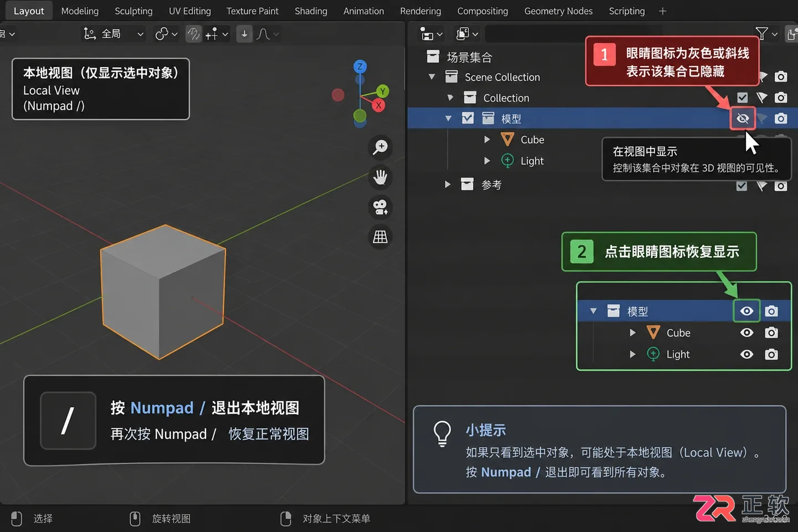Image resolution: width=798 pixels, height=532 pixels.
Task: Open the outliner funnel Filter dropdown
Action: tap(767, 34)
